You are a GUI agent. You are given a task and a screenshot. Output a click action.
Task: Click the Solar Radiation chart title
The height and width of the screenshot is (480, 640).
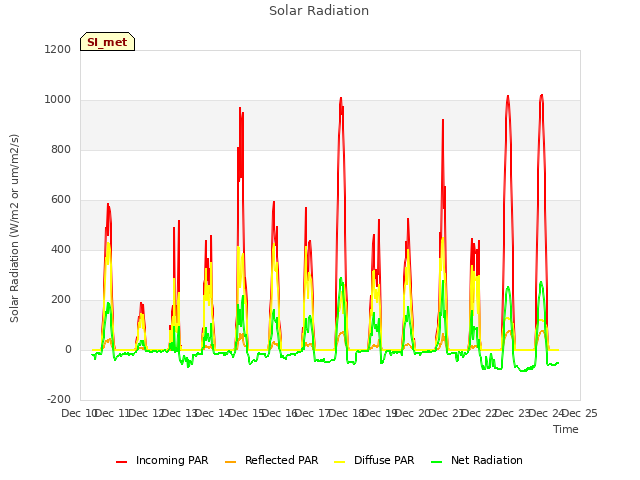(x=319, y=11)
